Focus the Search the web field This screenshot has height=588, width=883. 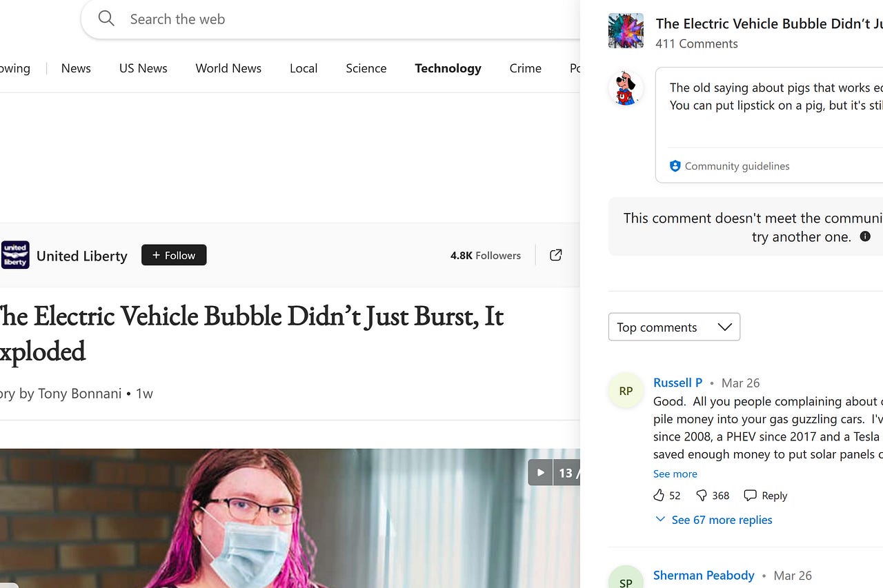[331, 19]
